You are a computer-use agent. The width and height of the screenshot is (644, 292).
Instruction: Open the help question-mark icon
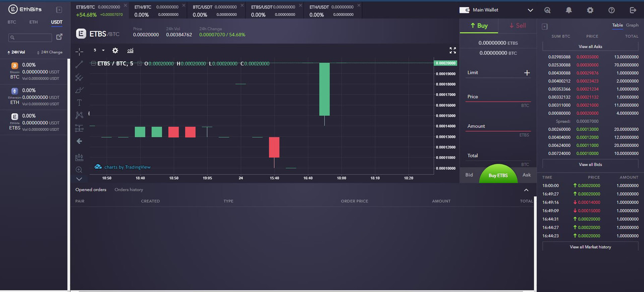pos(612,10)
